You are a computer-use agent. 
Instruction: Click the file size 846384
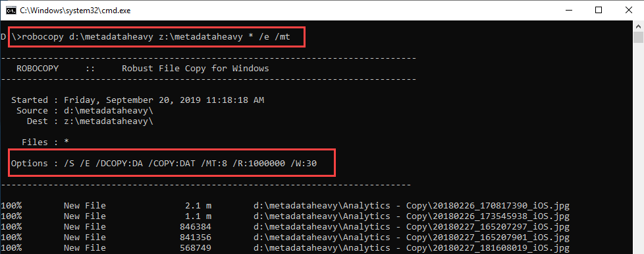point(196,227)
